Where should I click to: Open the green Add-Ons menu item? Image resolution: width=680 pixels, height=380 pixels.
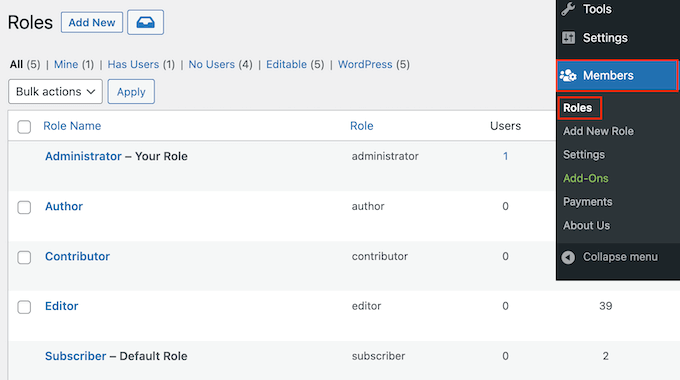(585, 178)
